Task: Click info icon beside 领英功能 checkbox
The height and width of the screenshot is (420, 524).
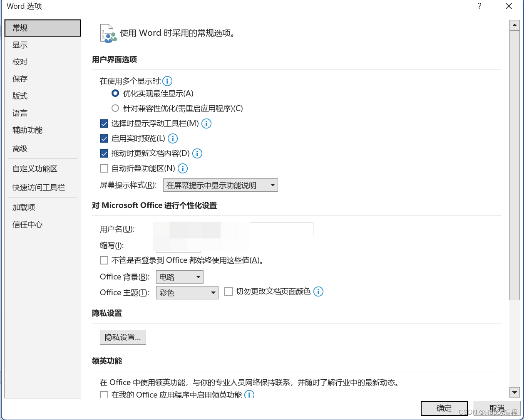Action: coord(249,394)
